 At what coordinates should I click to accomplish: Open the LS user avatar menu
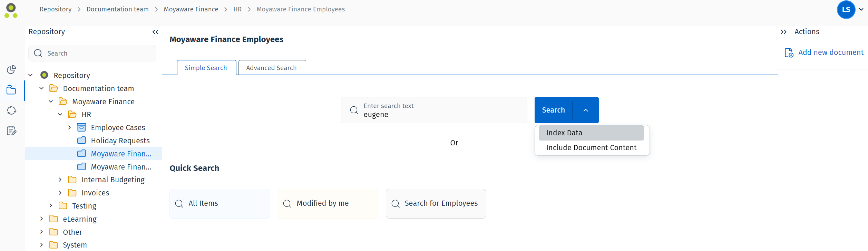[846, 10]
